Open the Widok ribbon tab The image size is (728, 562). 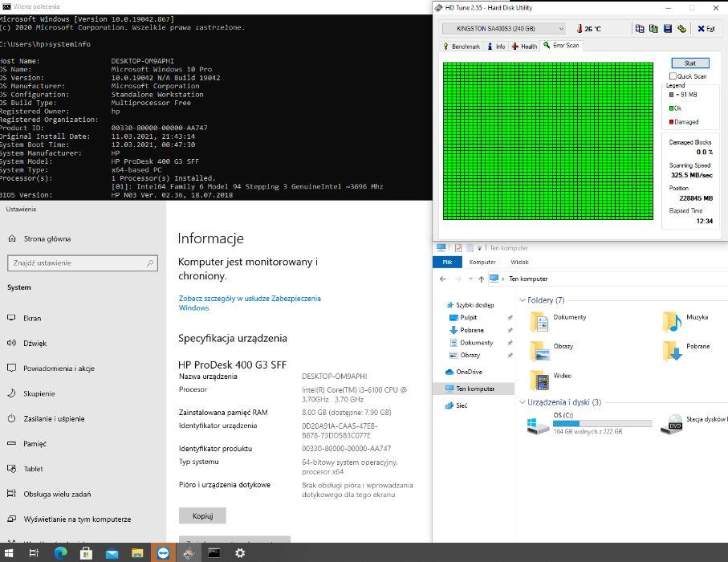click(x=519, y=263)
